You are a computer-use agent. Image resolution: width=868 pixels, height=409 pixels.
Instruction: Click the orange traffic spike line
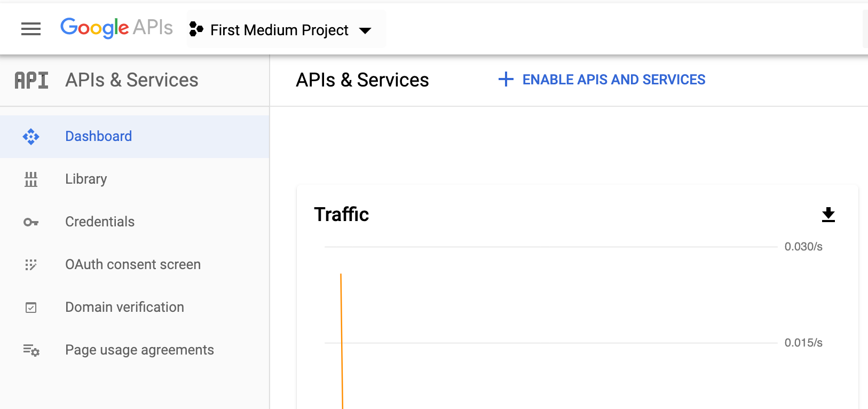click(342, 342)
